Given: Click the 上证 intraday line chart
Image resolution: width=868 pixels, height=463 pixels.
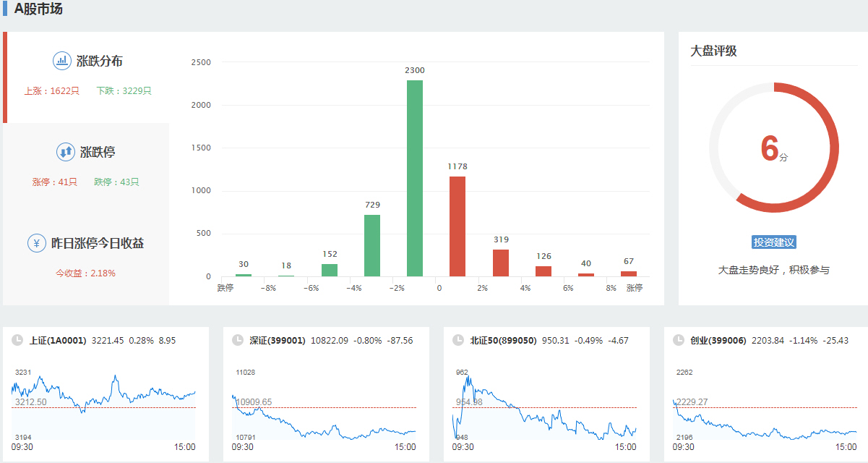Looking at the screenshot, I should [x=103, y=405].
